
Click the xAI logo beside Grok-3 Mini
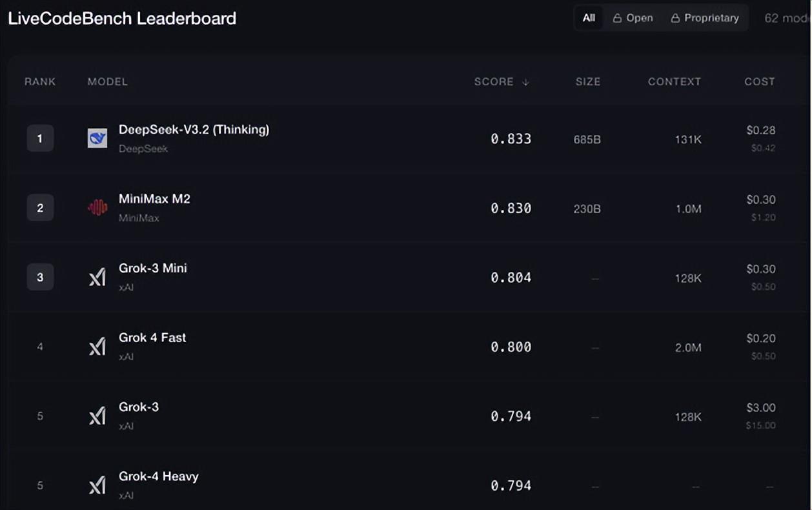(x=97, y=278)
